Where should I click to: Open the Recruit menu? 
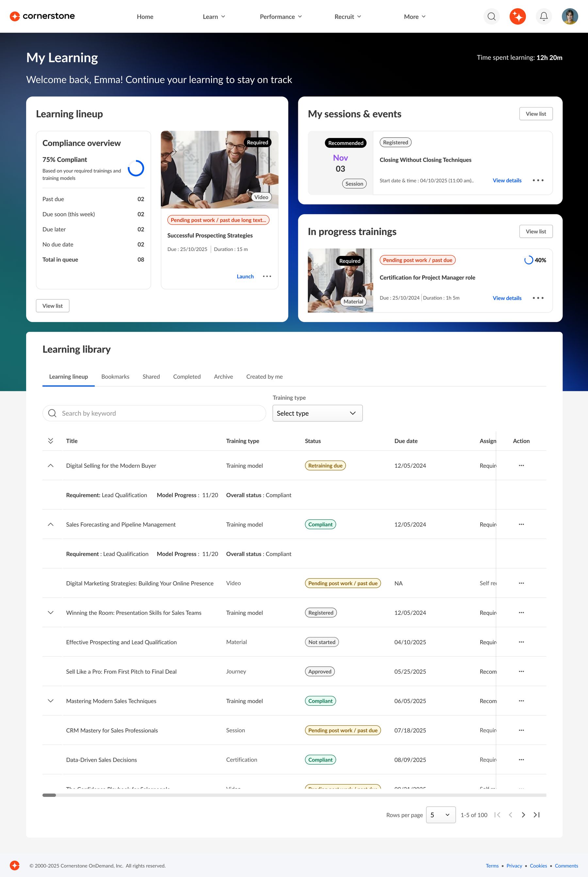point(348,17)
